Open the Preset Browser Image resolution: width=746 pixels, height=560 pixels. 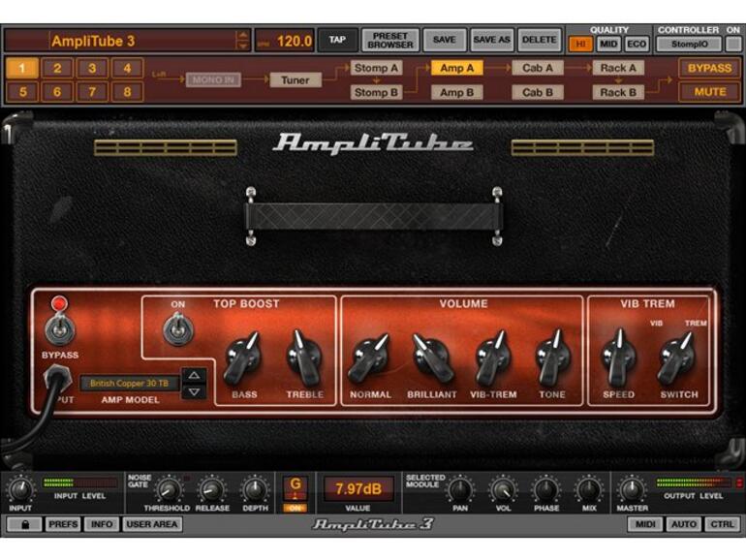pos(390,41)
